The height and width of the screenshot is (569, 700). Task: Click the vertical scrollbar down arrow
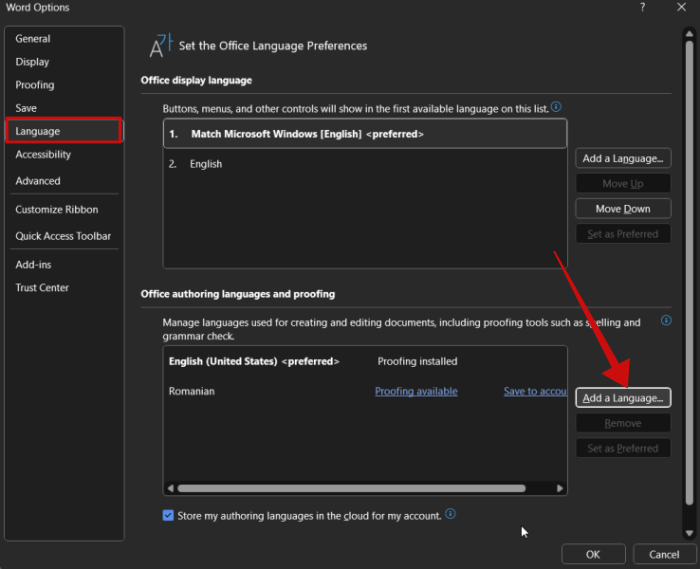tap(689, 533)
